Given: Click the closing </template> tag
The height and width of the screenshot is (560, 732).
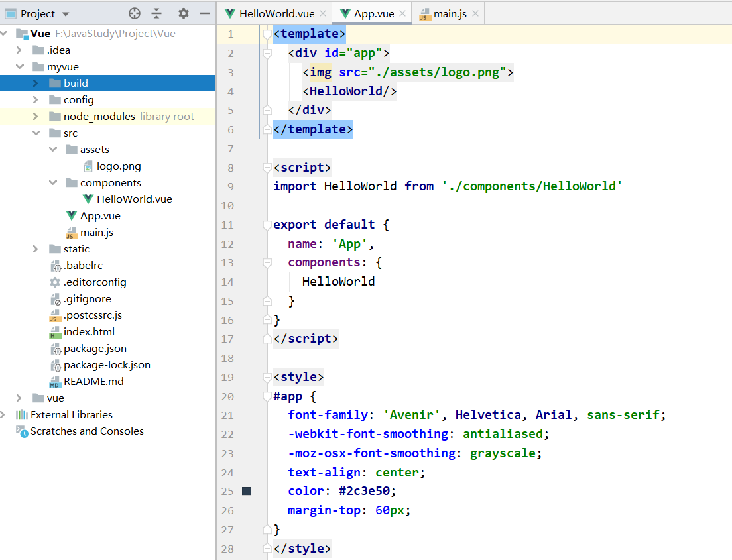Looking at the screenshot, I should point(313,129).
